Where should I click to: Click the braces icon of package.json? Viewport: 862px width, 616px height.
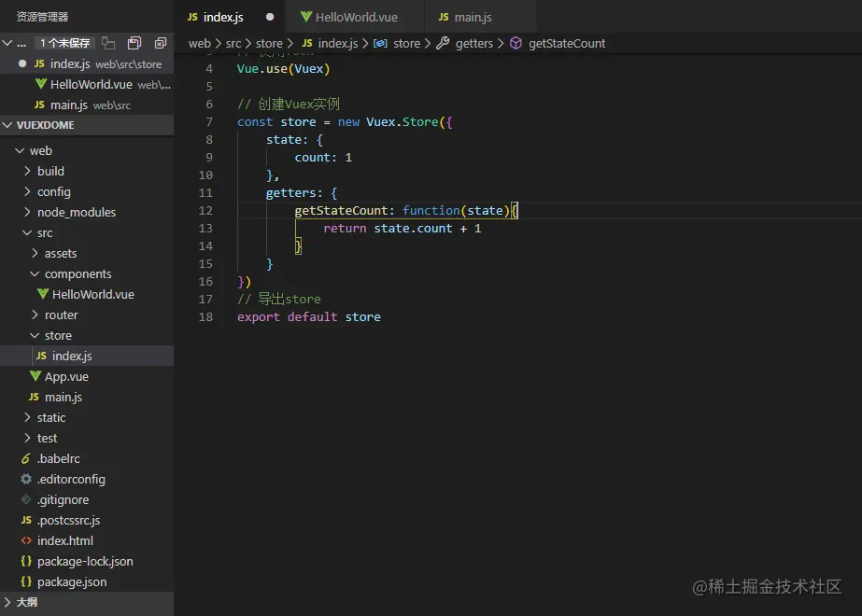[x=26, y=581]
